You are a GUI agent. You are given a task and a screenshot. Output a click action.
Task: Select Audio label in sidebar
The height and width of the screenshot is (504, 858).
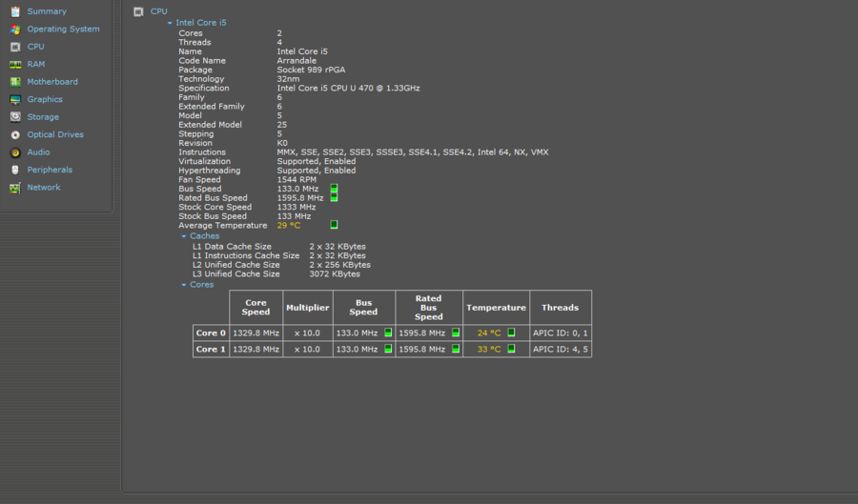click(x=38, y=152)
